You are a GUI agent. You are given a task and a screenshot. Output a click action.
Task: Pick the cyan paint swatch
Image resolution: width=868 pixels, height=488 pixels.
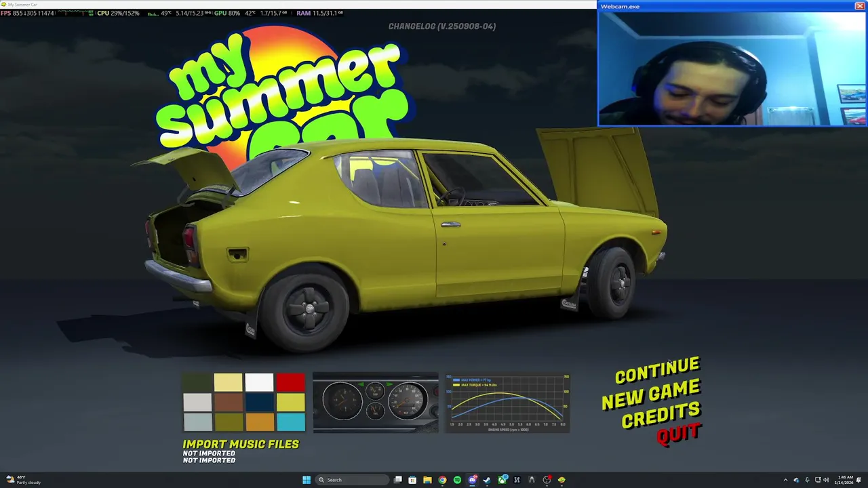(x=290, y=422)
